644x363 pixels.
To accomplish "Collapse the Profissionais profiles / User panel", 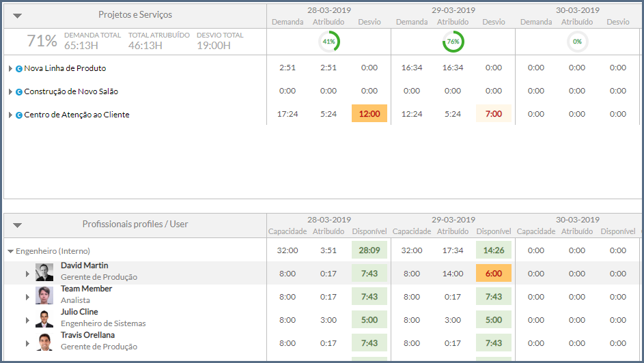I will (18, 224).
